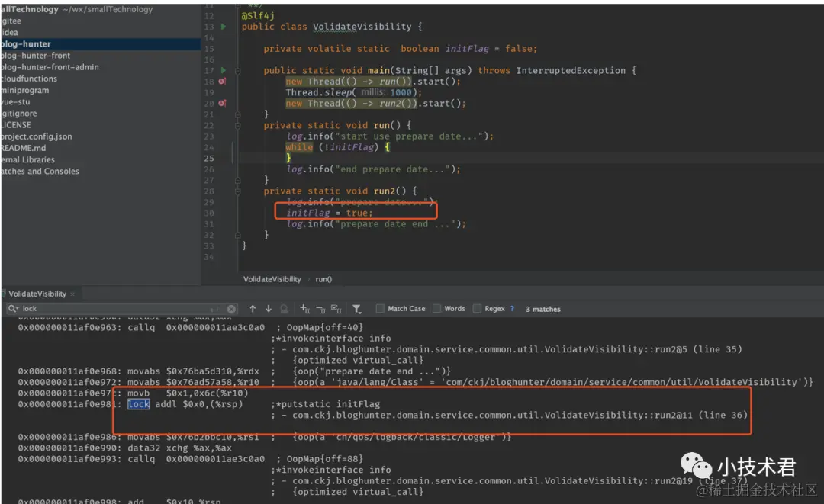The height and width of the screenshot is (504, 824).
Task: Click '@Slf4j' annotation on line 12
Action: click(x=258, y=16)
